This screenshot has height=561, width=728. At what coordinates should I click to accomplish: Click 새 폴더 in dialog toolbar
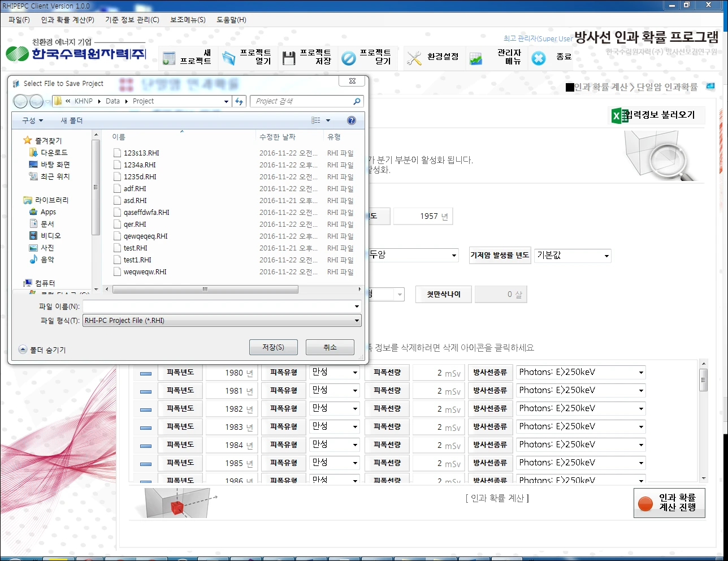pyautogui.click(x=72, y=120)
